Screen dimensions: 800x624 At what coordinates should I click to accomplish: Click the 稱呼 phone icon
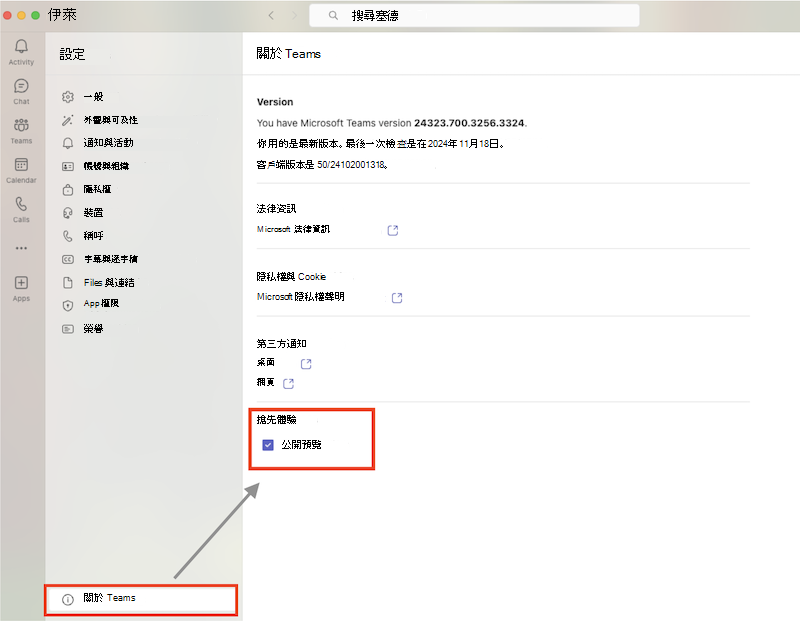tap(68, 236)
